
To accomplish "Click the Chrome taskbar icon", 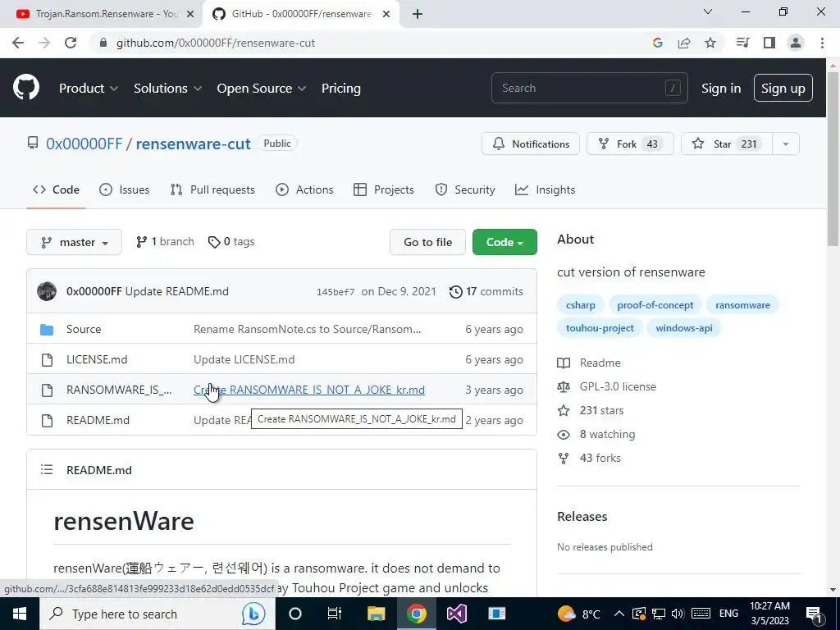I will (416, 614).
